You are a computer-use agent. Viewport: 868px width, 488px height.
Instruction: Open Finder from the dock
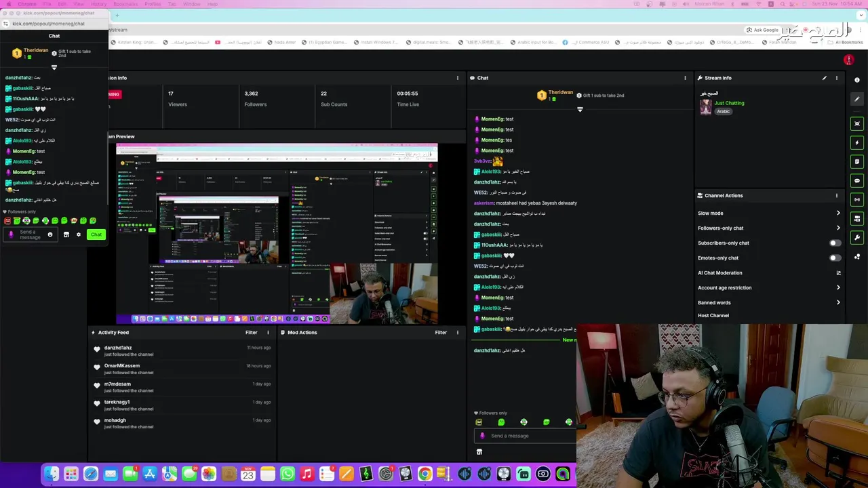pos(52,474)
